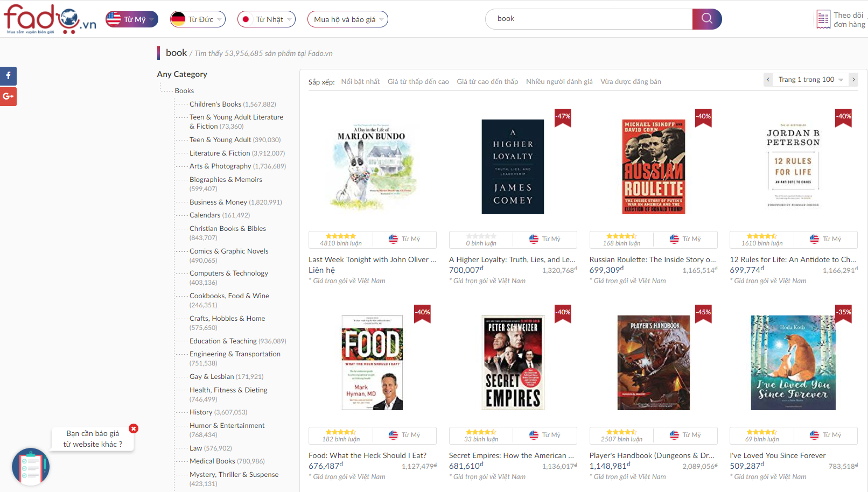This screenshot has height=492, width=868.
Task: Open Food: What the Heck Should I Eat? link
Action: pyautogui.click(x=367, y=455)
